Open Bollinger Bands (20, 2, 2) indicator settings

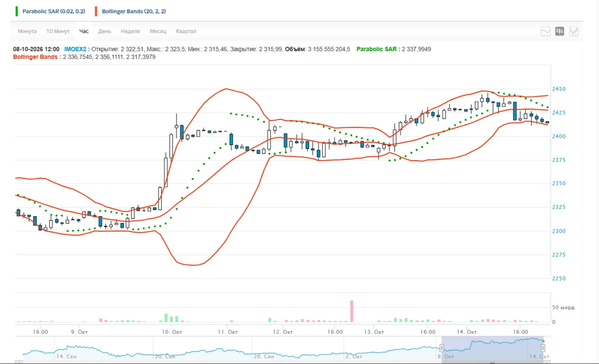point(134,12)
